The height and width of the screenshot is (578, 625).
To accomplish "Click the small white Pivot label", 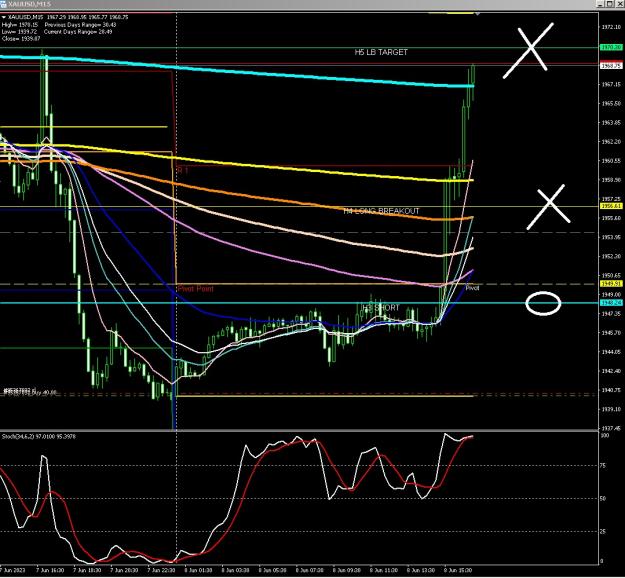I will tap(472, 288).
